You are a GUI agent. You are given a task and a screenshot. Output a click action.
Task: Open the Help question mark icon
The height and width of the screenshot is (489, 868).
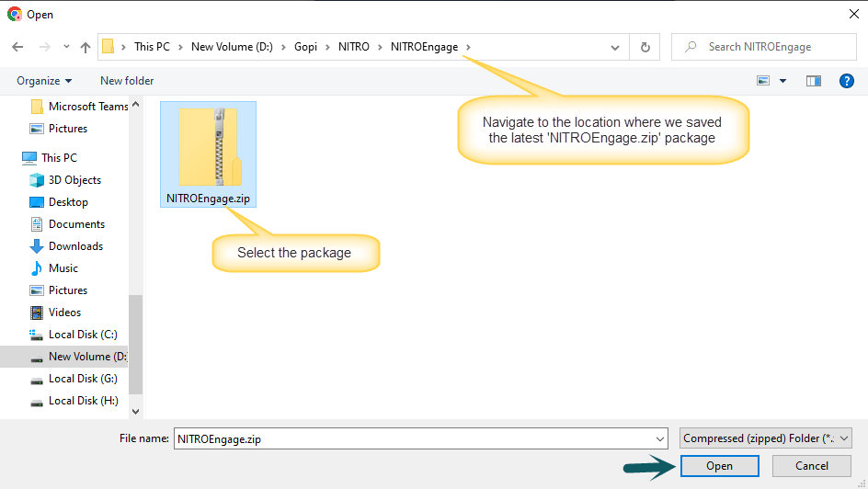tap(847, 81)
